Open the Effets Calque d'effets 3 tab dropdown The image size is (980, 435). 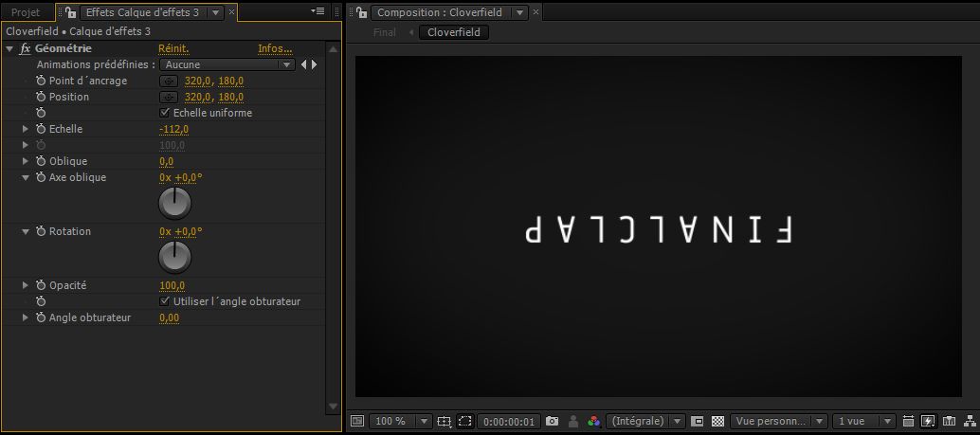pos(216,12)
